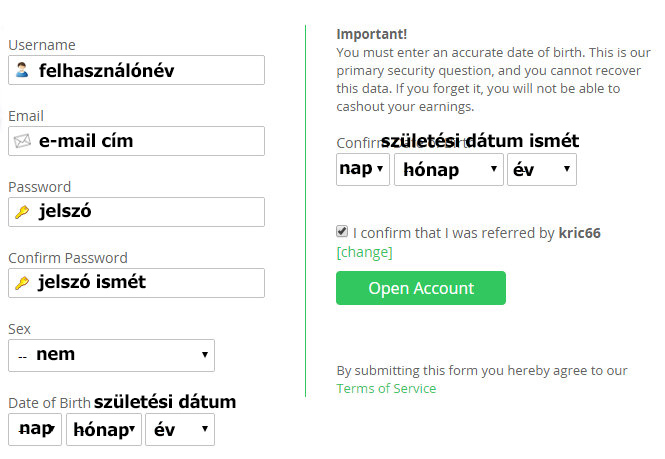Click the envelope icon in Email field
This screenshot has width=665, height=459.
(x=22, y=141)
